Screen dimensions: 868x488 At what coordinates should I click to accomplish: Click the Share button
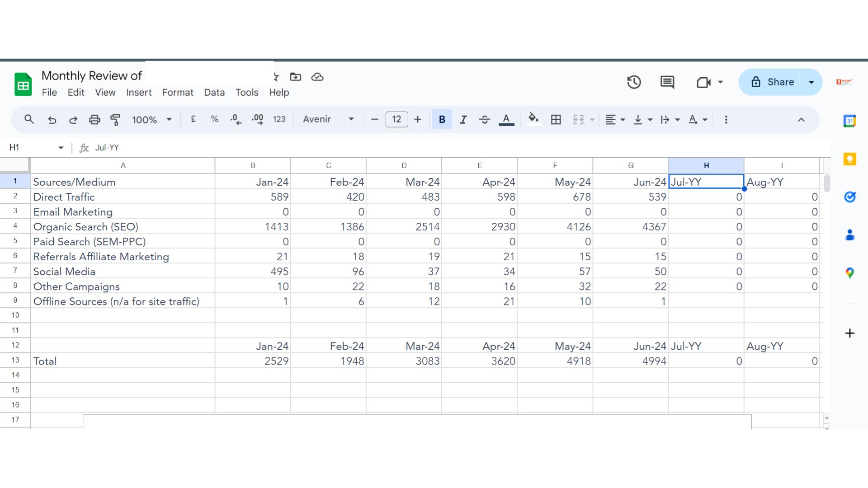pos(772,82)
